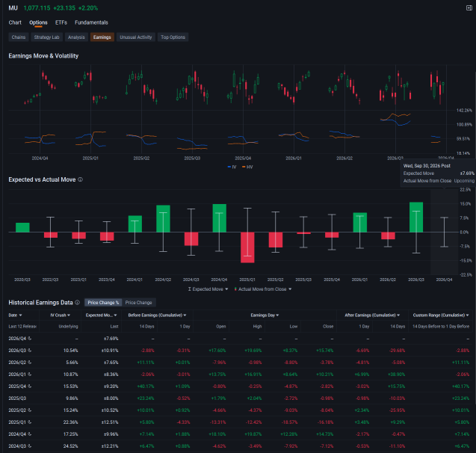476x453 pixels.
Task: Select the Options tab
Action: coord(38,22)
